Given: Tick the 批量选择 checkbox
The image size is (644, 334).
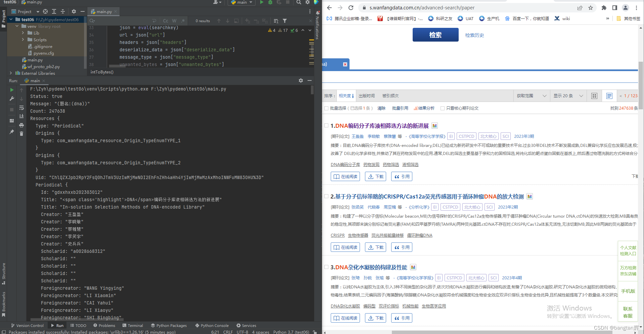Looking at the screenshot, I should [326, 108].
